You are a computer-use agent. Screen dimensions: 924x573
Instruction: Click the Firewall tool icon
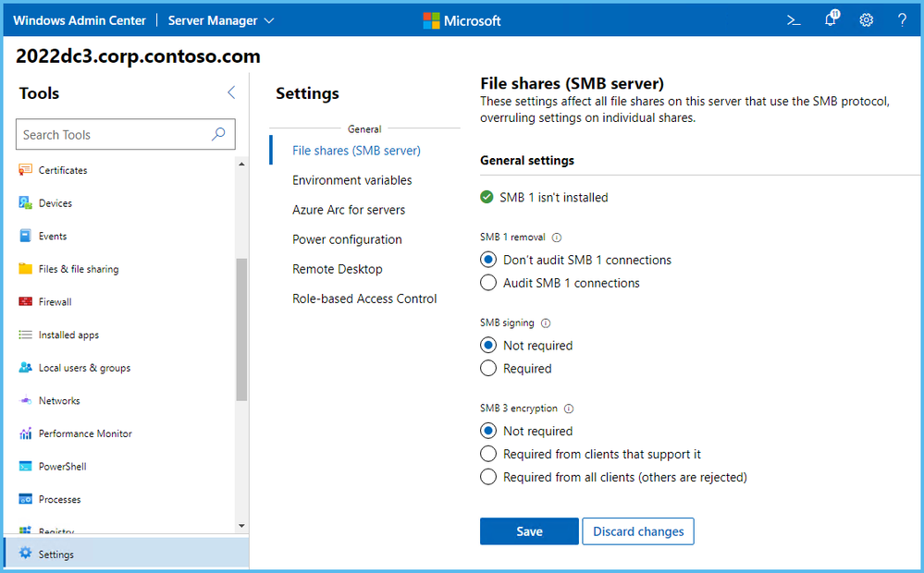(x=25, y=301)
